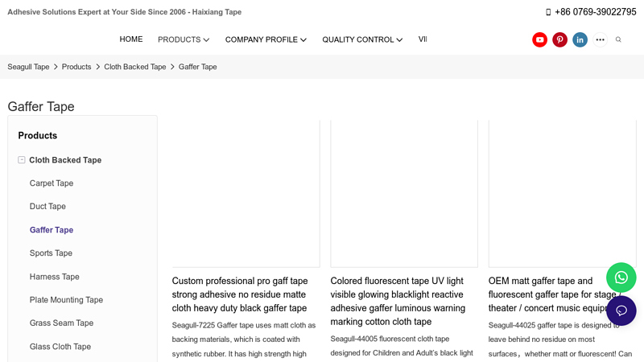Viewport: 644px width, 362px height.
Task: Open Cloth Backed Tape breadcrumb link
Action: click(134, 67)
